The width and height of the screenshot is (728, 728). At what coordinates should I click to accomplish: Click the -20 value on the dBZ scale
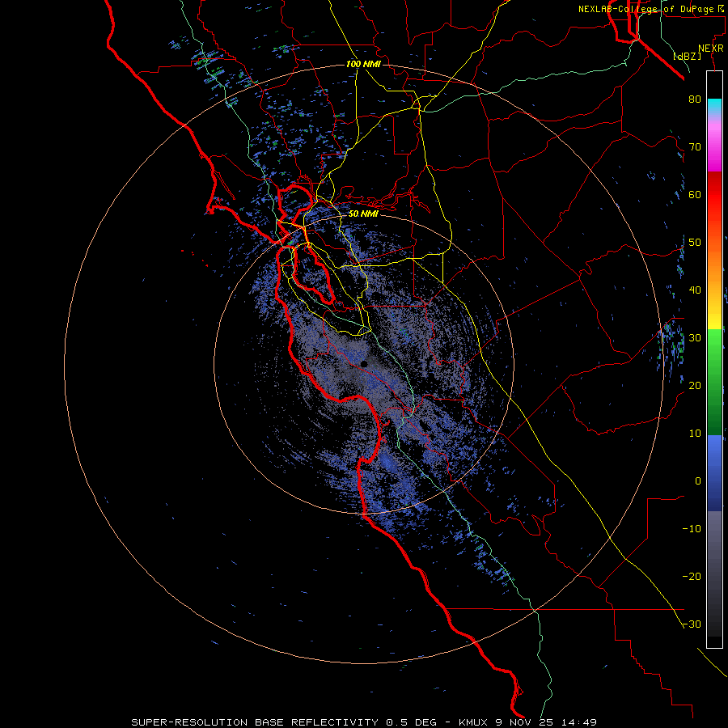point(692,576)
